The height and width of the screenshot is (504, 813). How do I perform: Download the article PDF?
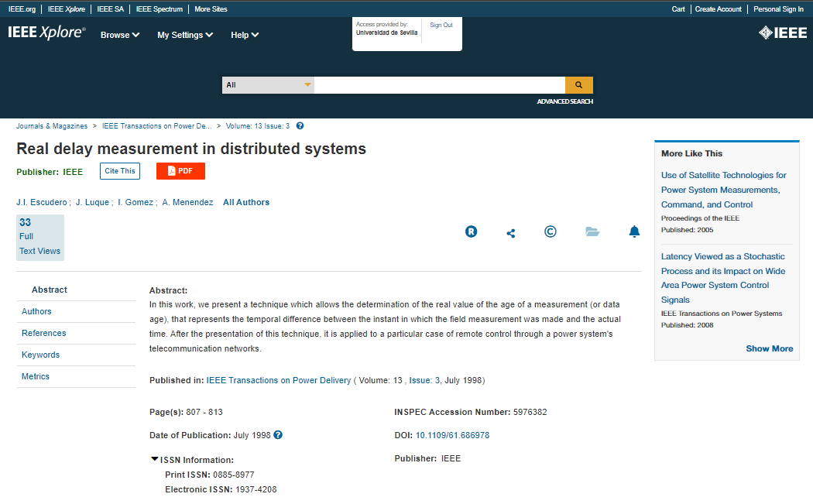(180, 171)
